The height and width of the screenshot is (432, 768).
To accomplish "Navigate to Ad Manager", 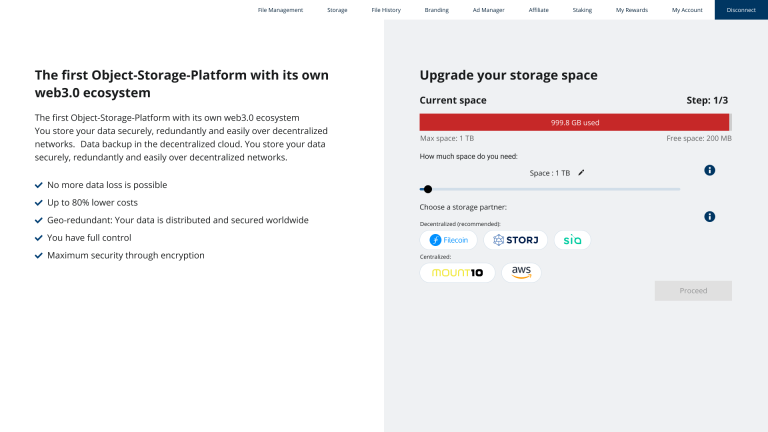I will pyautogui.click(x=488, y=10).
